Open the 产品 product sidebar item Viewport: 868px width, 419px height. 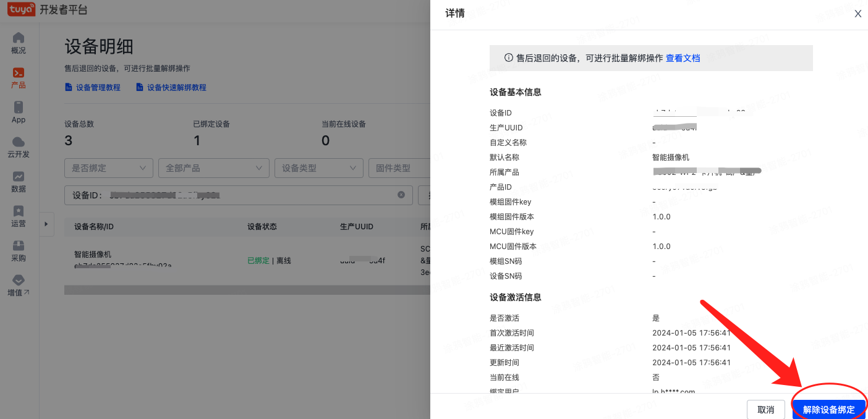[x=19, y=78]
